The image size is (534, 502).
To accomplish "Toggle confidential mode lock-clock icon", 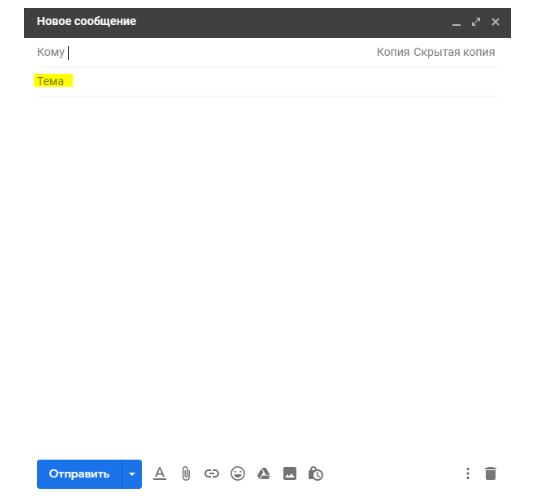I will pyautogui.click(x=315, y=474).
